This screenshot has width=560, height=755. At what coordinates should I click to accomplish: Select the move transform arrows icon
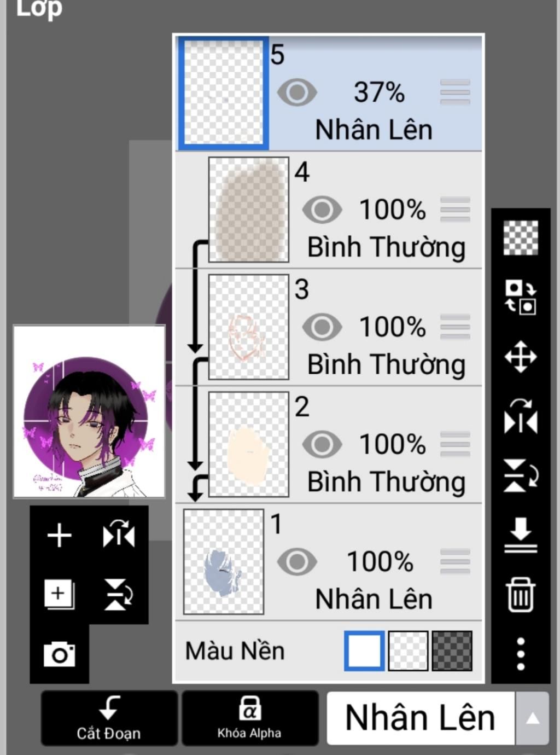click(520, 357)
